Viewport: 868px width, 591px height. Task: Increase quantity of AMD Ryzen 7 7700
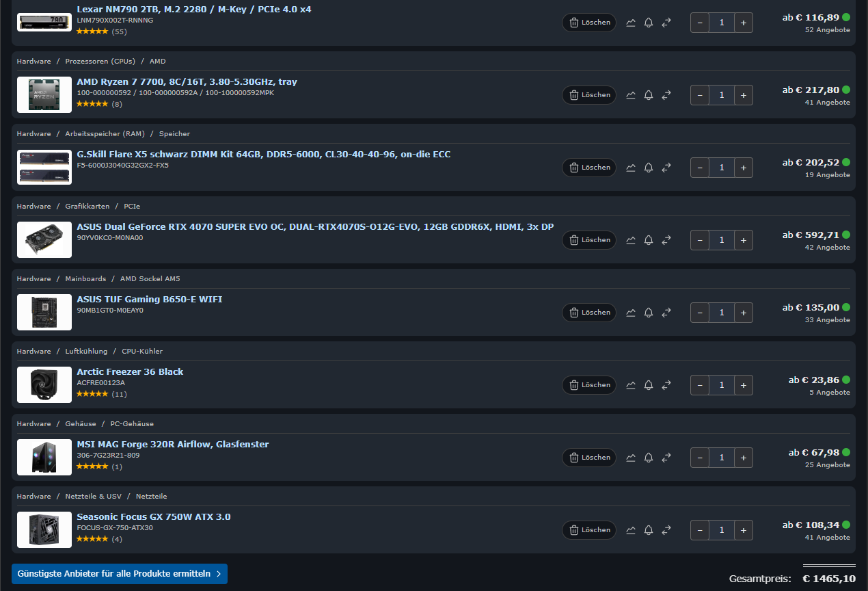(x=744, y=95)
